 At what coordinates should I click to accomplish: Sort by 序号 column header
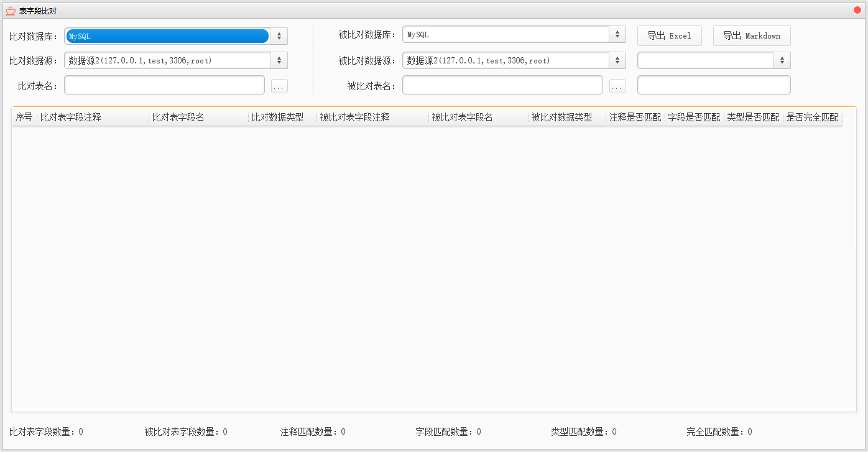24,117
